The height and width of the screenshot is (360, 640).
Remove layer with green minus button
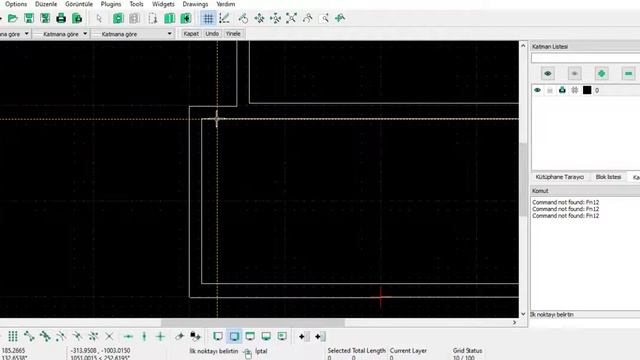[x=629, y=73]
